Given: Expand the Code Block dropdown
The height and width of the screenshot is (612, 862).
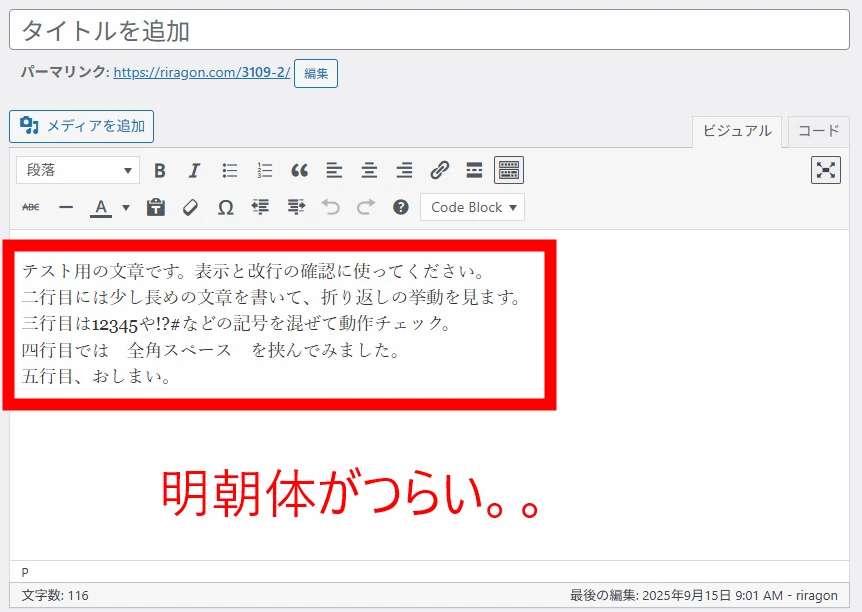Looking at the screenshot, I should pyautogui.click(x=473, y=207).
